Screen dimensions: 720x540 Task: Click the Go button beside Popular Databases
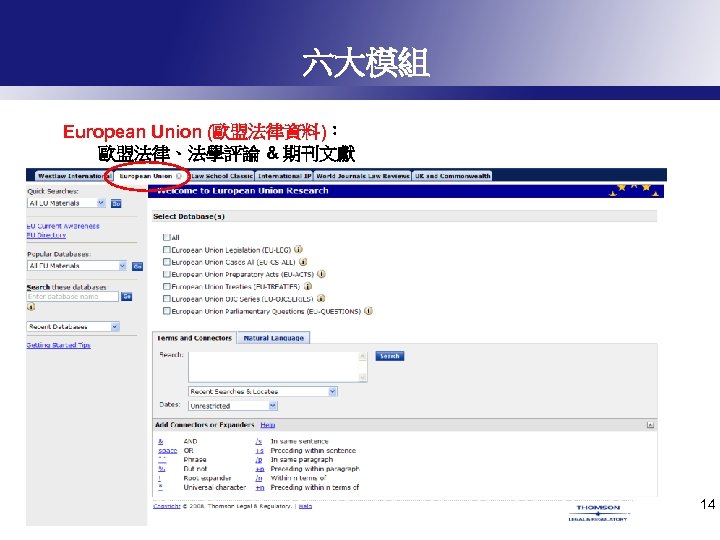137,266
